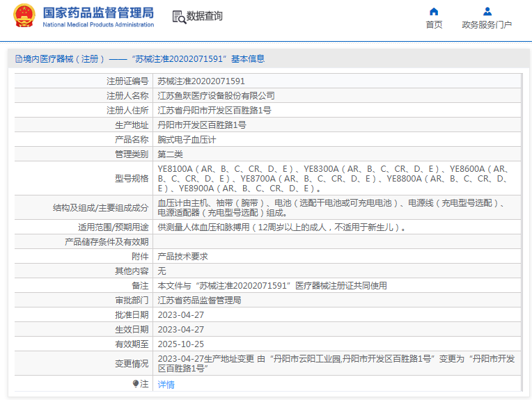Image resolution: width=532 pixels, height=400 pixels.
Task: Click the 首页 home icon
Action: pos(434,12)
